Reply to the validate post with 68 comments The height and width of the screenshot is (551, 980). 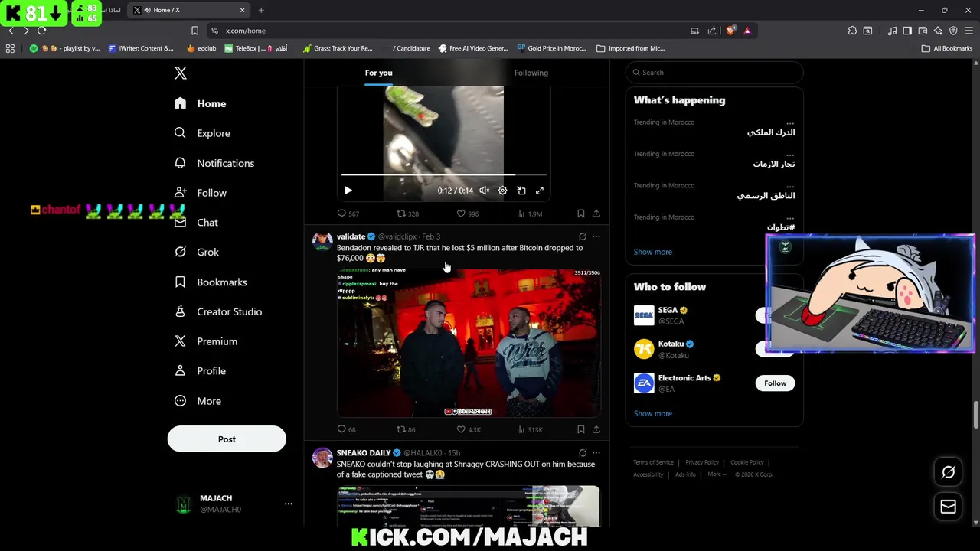click(x=347, y=429)
